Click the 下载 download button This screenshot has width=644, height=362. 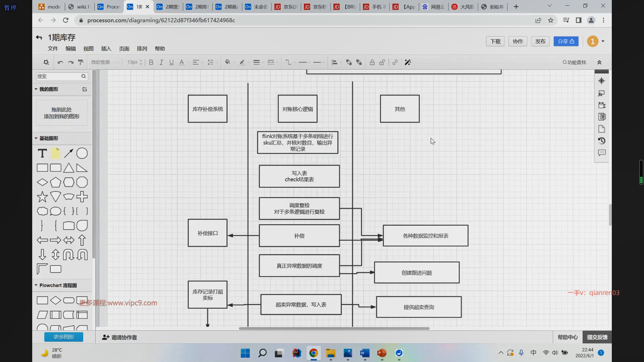(495, 41)
